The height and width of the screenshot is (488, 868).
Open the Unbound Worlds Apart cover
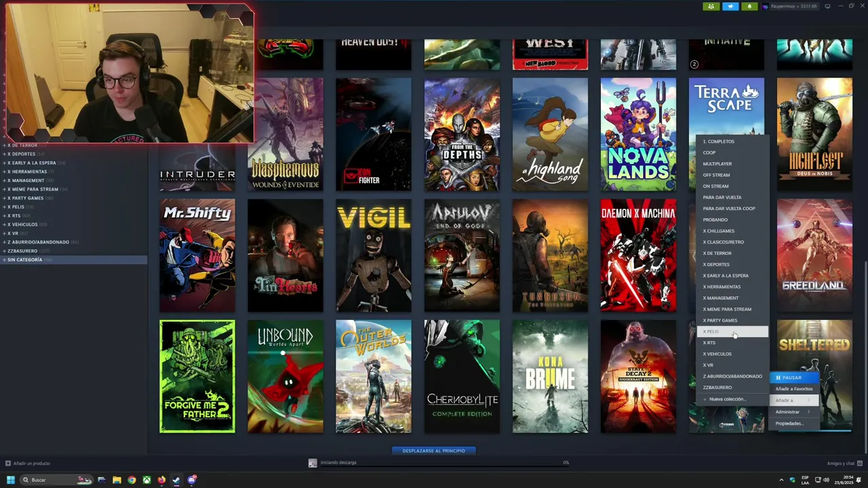point(285,377)
